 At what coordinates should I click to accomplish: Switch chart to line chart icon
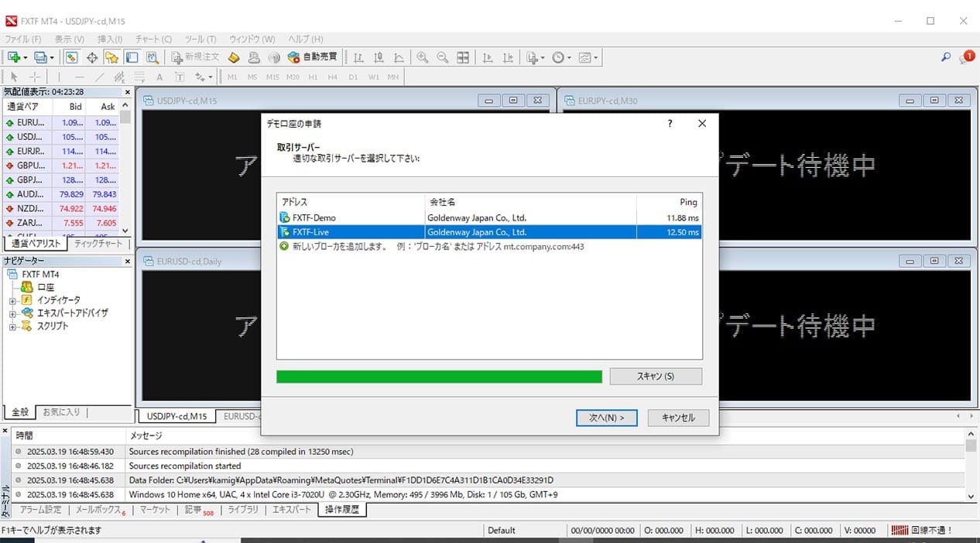(x=399, y=57)
